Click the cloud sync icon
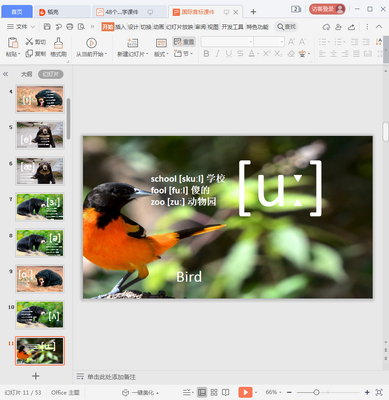389x400 pixels. [326, 27]
